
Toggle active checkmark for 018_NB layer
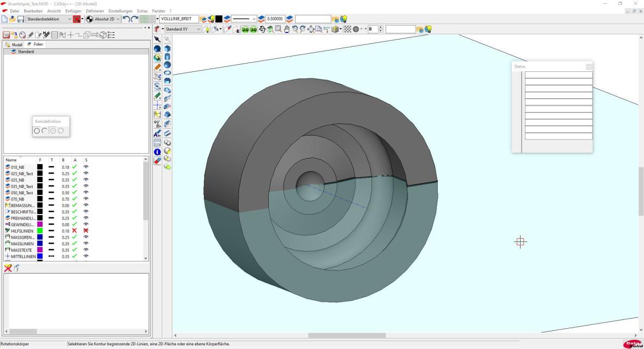[74, 167]
